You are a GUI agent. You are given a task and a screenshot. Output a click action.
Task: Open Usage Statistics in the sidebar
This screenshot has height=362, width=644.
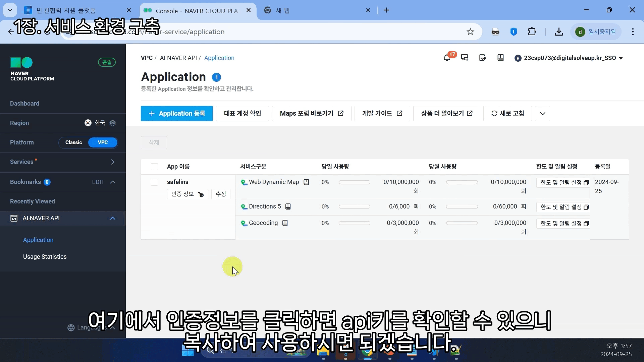tap(45, 257)
